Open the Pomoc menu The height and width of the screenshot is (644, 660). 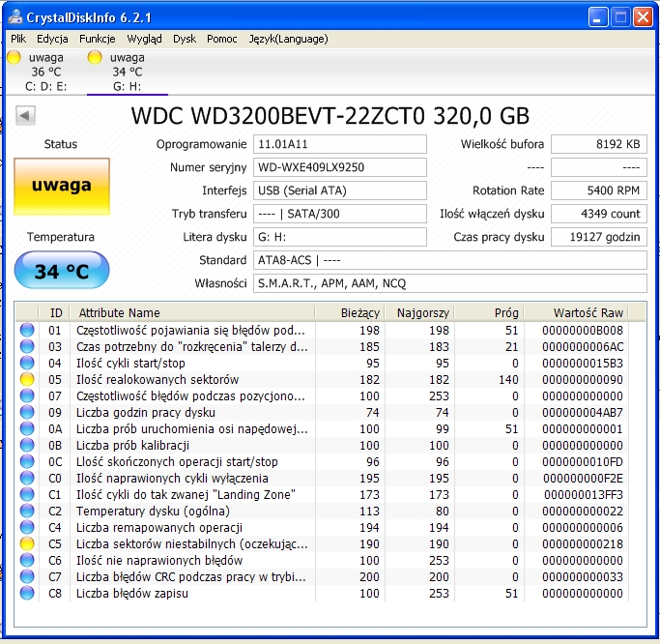(x=222, y=39)
